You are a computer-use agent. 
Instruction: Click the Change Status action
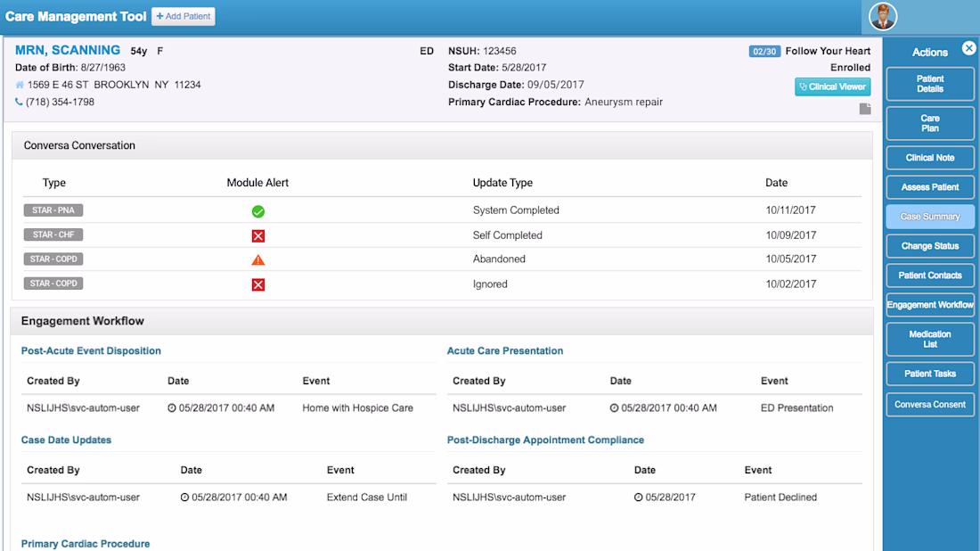pos(930,246)
